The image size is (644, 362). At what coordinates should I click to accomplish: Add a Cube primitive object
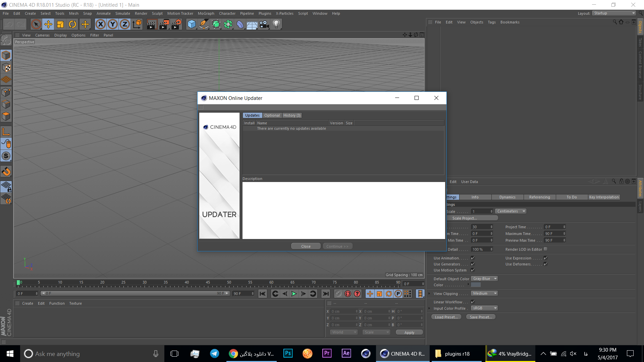click(192, 24)
